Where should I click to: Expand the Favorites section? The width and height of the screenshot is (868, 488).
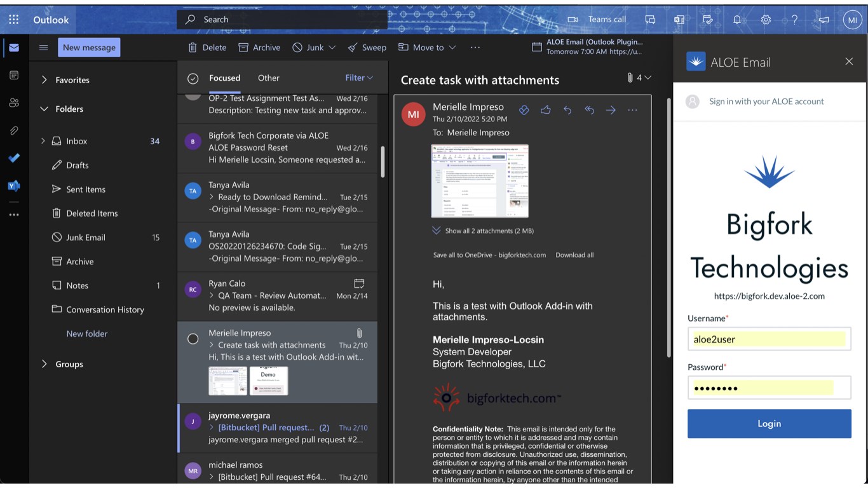coord(44,80)
